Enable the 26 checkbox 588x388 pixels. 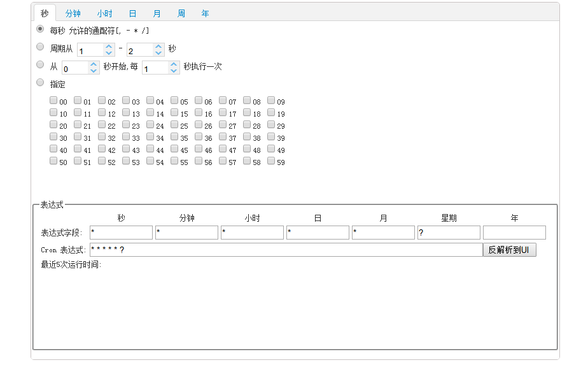pos(199,124)
